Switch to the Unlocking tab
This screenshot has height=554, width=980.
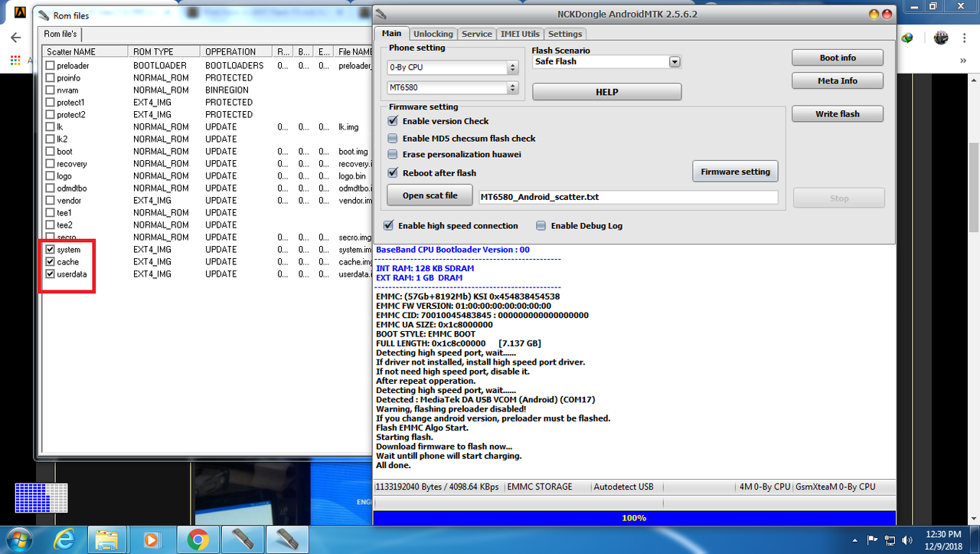(x=433, y=34)
